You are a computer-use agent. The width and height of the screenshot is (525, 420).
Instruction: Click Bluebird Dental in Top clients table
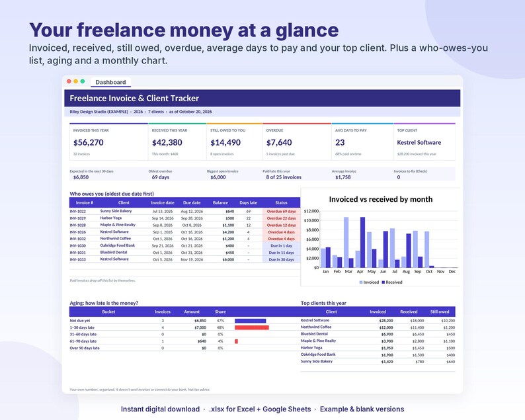314,334
